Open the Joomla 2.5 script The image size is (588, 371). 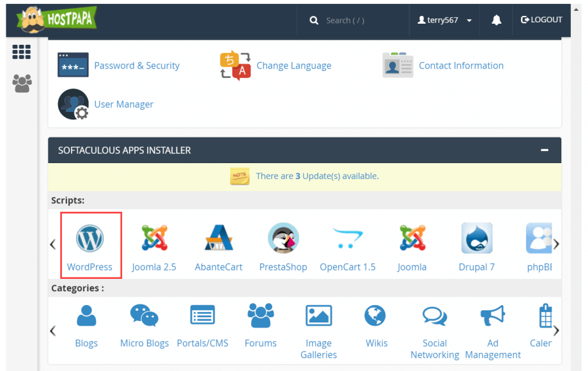click(153, 245)
